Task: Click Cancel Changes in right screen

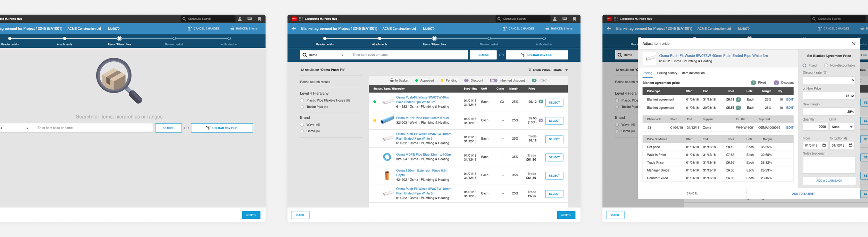Action: 833,28
